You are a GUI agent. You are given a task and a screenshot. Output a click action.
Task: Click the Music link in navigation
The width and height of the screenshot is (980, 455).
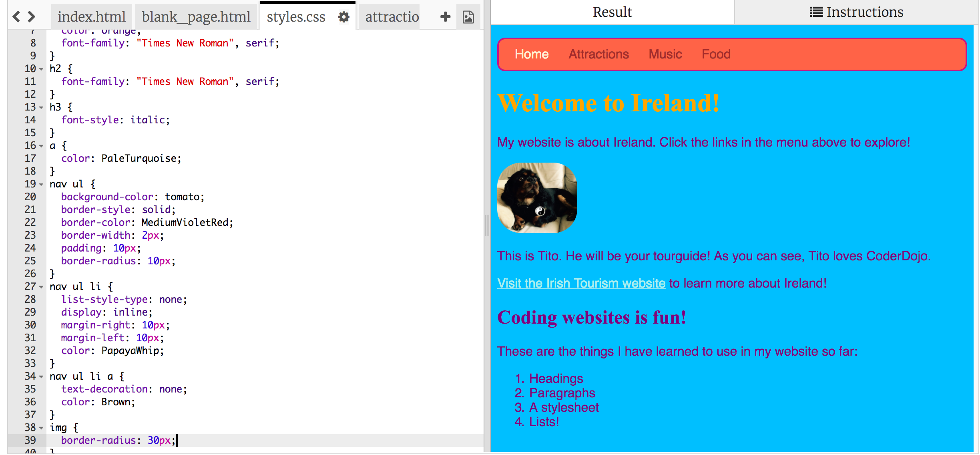point(665,54)
